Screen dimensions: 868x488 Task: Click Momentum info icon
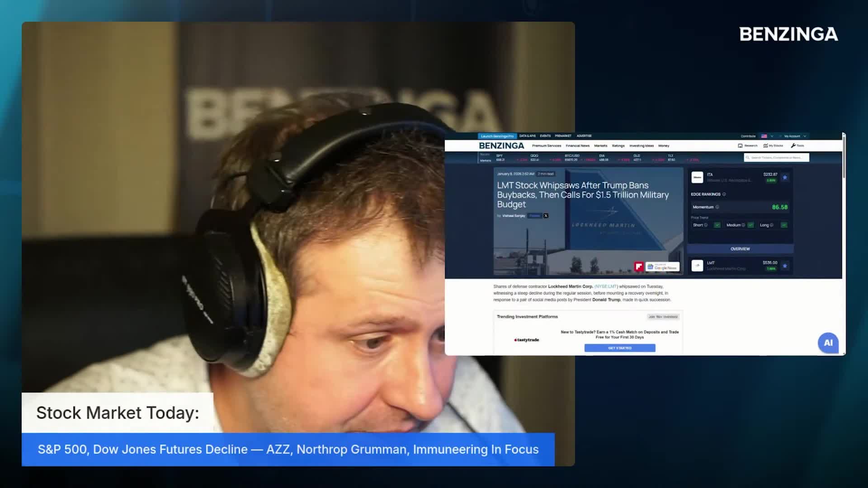tap(717, 207)
